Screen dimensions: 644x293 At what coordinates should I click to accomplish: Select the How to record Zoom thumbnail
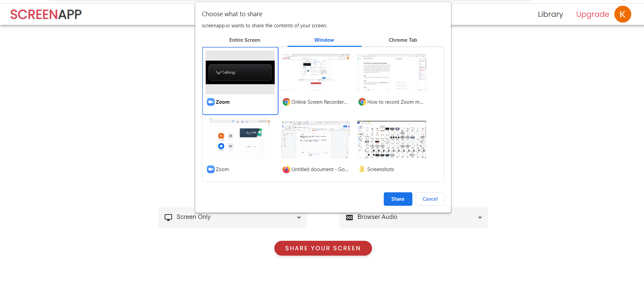392,72
